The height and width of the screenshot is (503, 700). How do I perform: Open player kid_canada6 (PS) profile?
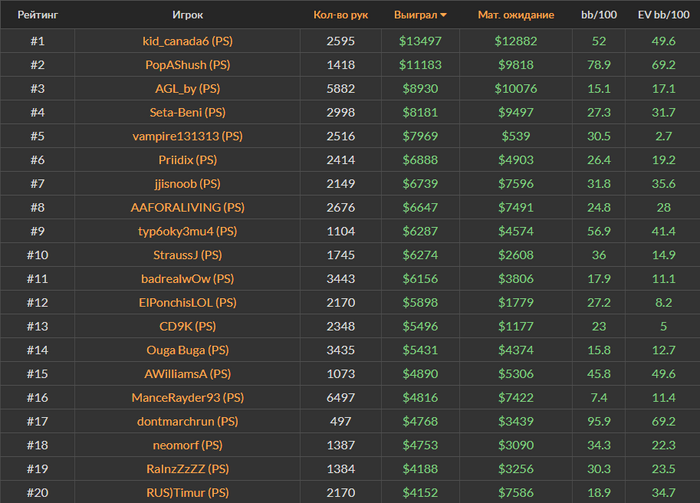187,41
